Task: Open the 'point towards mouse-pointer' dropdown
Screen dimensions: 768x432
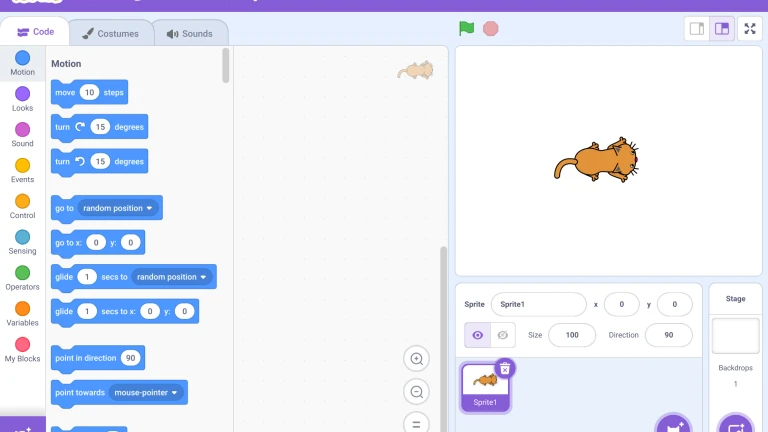Action: pos(146,392)
